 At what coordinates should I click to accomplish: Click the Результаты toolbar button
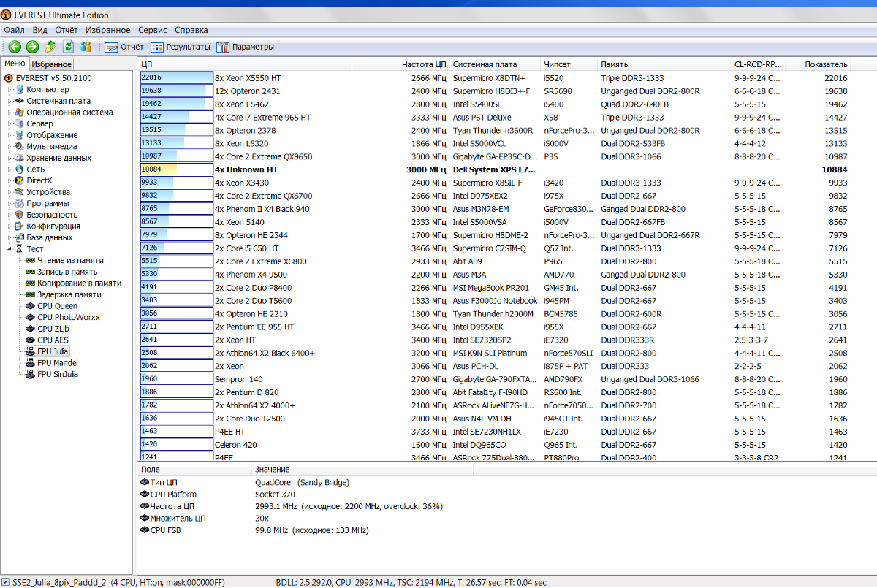(x=181, y=47)
